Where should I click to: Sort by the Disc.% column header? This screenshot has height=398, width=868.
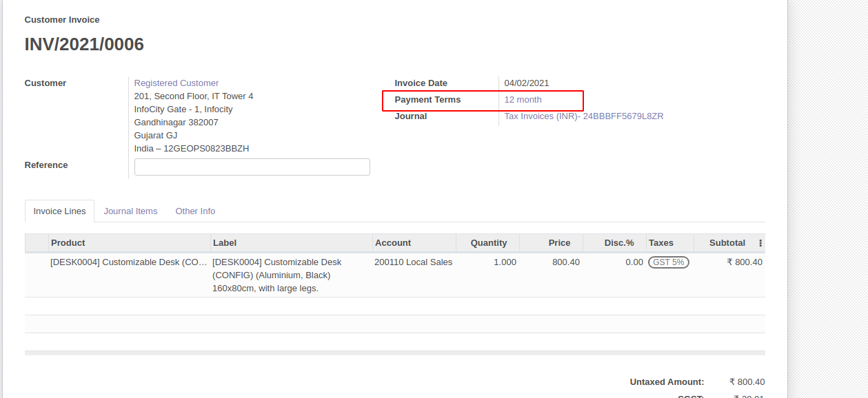coord(615,243)
